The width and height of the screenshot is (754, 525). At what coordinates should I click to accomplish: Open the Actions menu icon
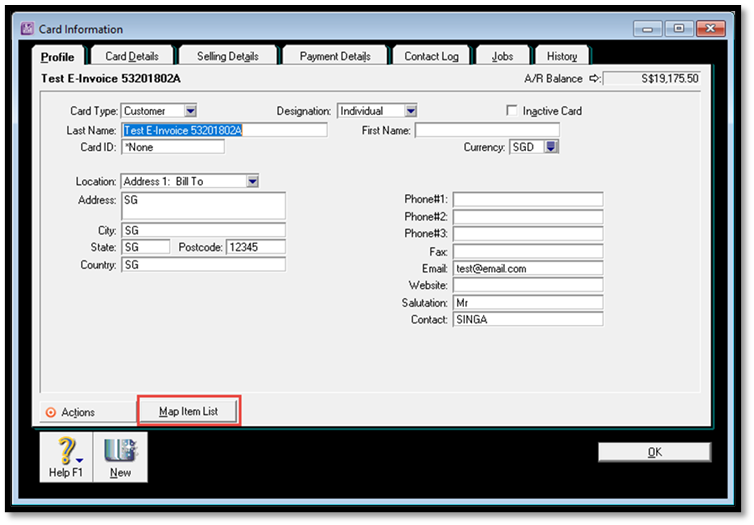(51, 412)
